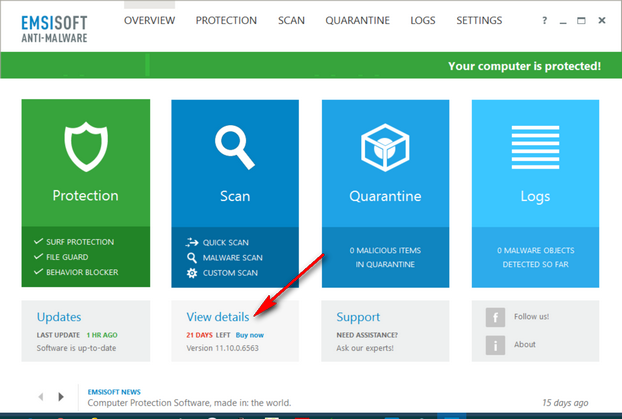Open View details license link
Viewport: 622px width, 419px height.
coord(218,317)
